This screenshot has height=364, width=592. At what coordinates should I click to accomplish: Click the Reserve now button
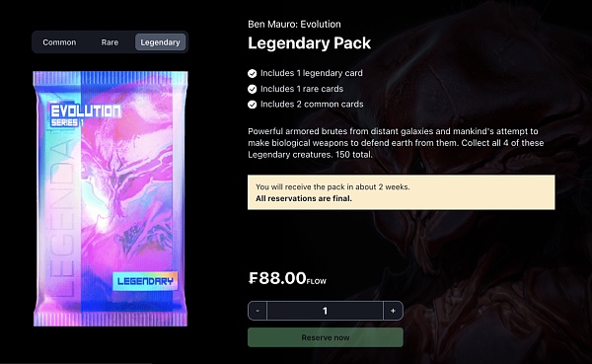point(326,337)
